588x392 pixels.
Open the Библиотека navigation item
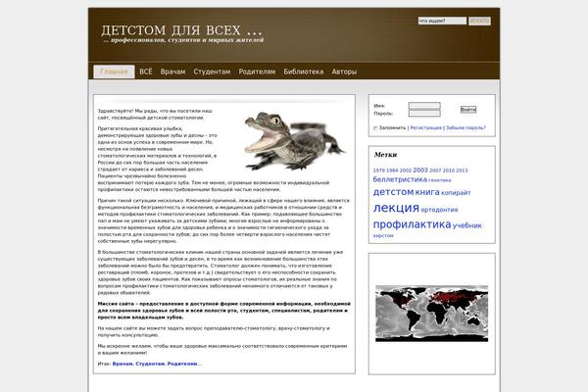pyautogui.click(x=304, y=72)
